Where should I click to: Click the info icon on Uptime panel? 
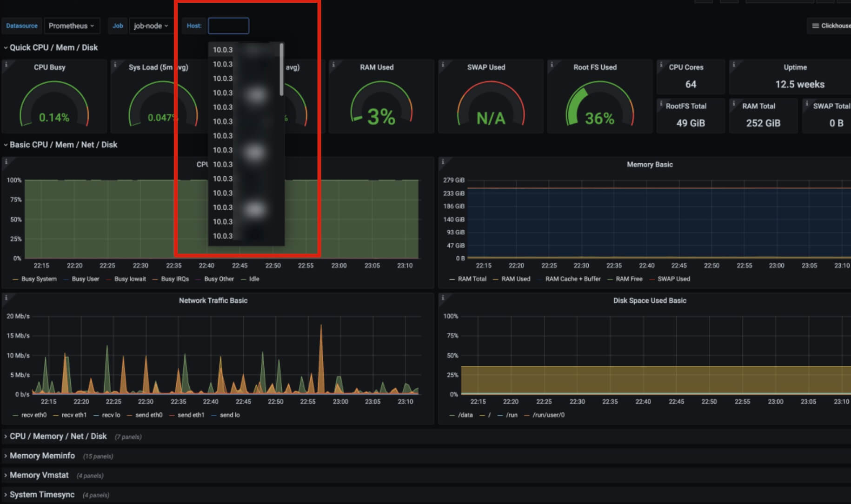(x=733, y=65)
